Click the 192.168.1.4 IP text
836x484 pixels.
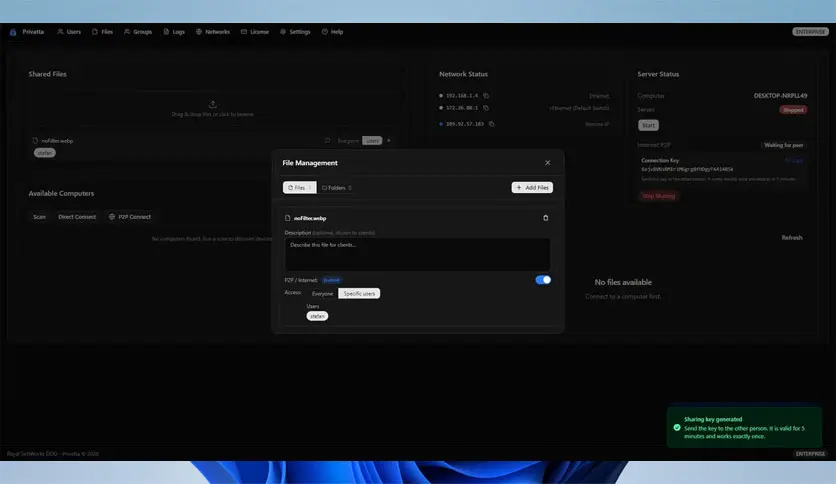462,96
